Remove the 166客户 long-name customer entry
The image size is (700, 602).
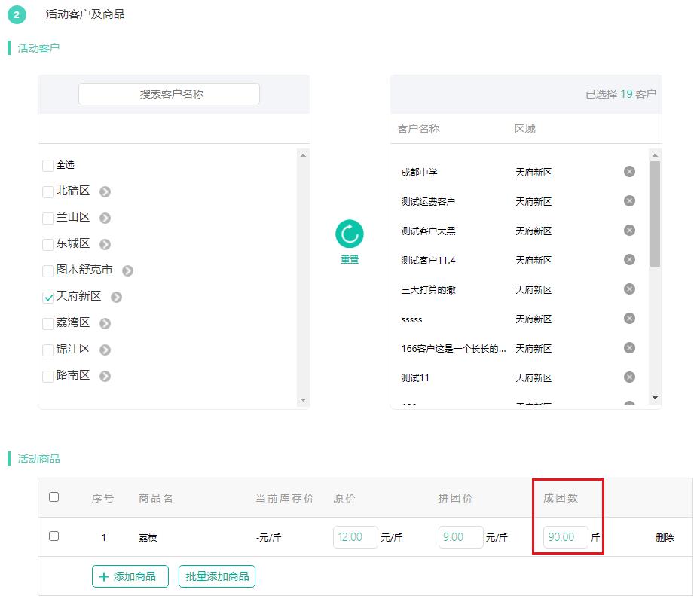click(629, 347)
